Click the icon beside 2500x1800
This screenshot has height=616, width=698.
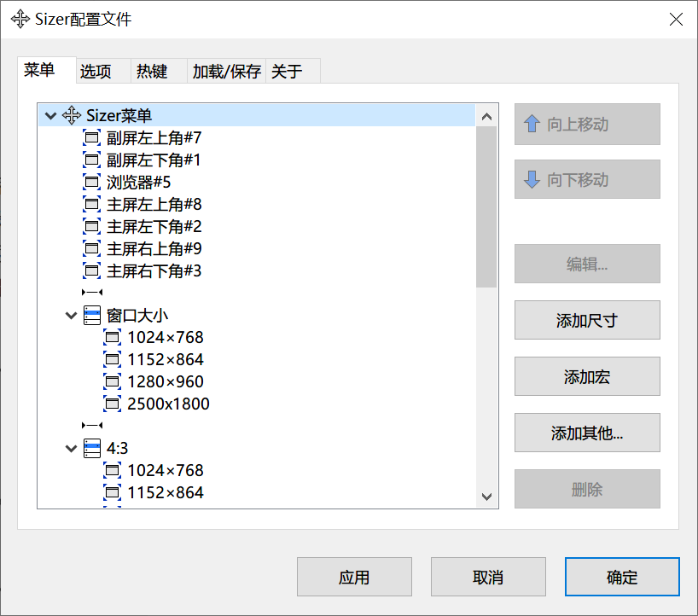tap(112, 404)
